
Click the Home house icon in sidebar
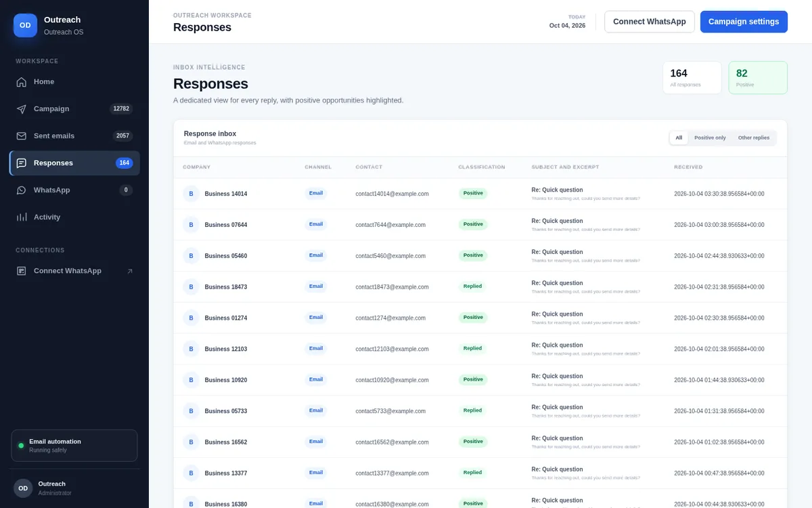(22, 82)
